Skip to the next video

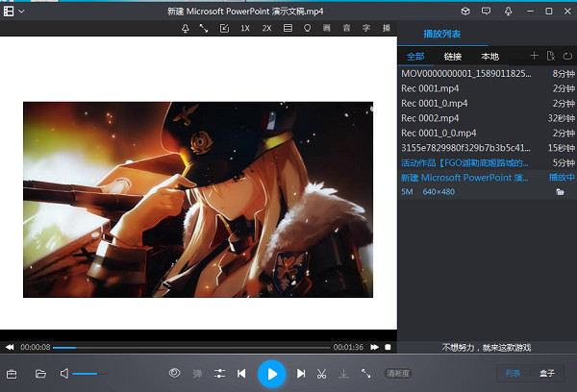[301, 374]
